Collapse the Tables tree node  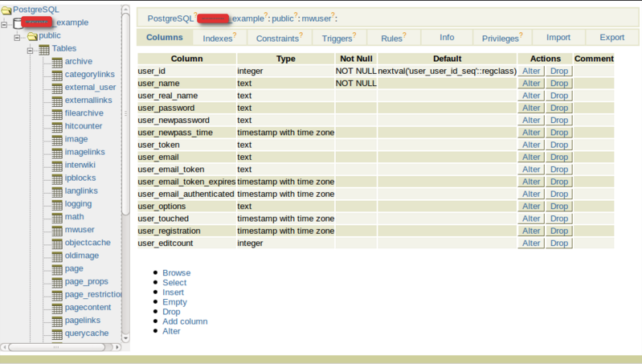(31, 49)
